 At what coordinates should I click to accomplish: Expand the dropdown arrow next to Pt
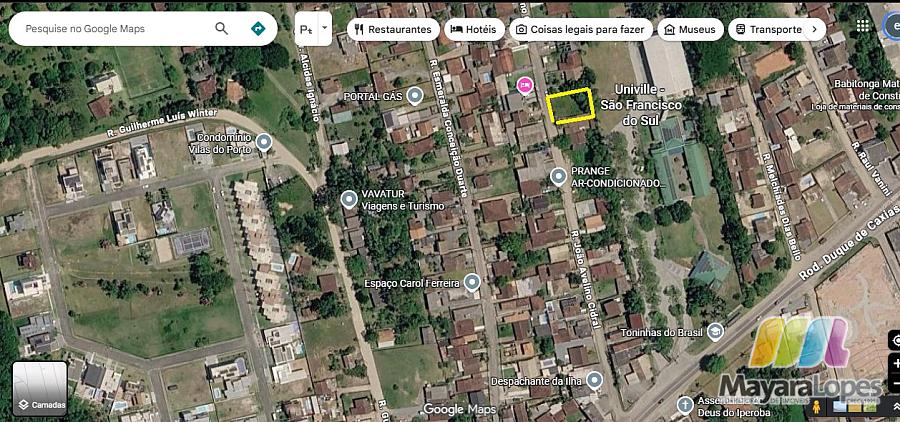pos(325,28)
